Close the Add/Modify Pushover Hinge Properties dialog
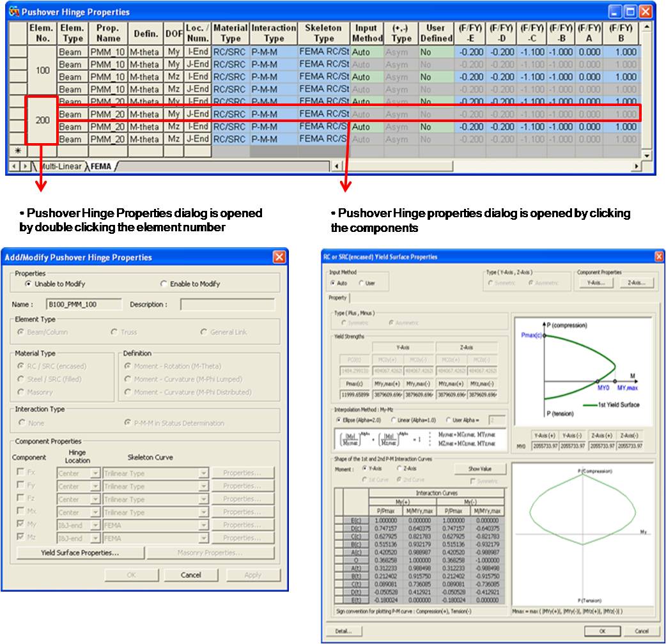 tap(279, 257)
